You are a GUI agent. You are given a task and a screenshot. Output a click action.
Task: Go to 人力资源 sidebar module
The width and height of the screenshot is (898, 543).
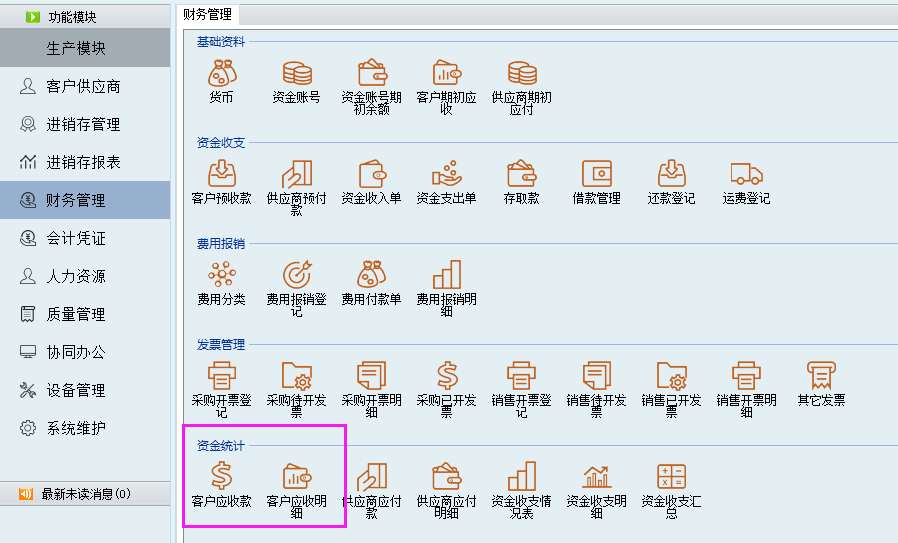click(x=75, y=277)
